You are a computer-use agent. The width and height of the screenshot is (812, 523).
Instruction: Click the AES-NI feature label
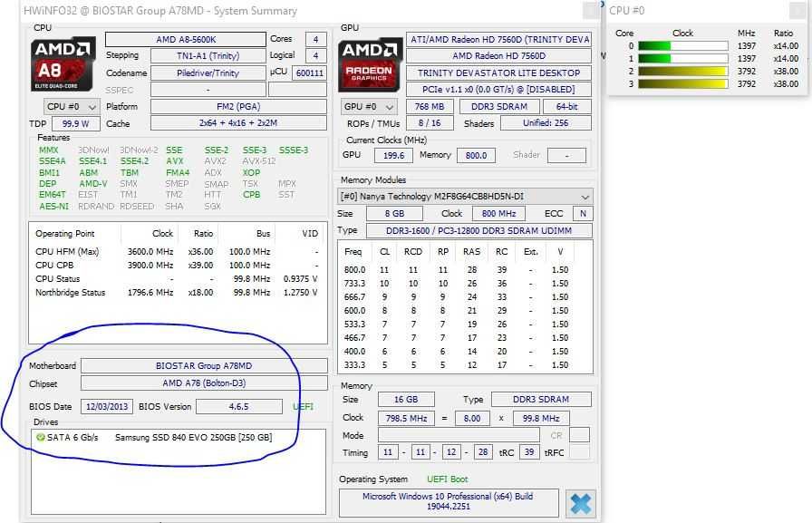pyautogui.click(x=53, y=207)
